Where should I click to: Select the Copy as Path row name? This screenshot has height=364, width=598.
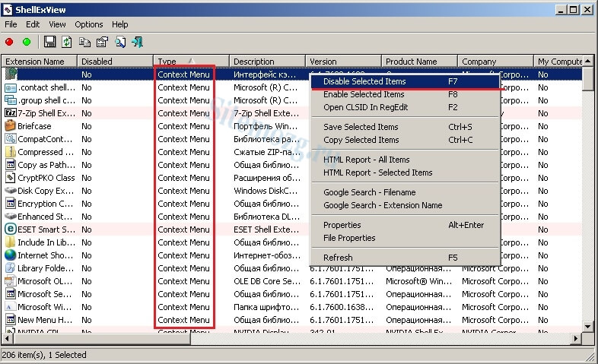[46, 165]
